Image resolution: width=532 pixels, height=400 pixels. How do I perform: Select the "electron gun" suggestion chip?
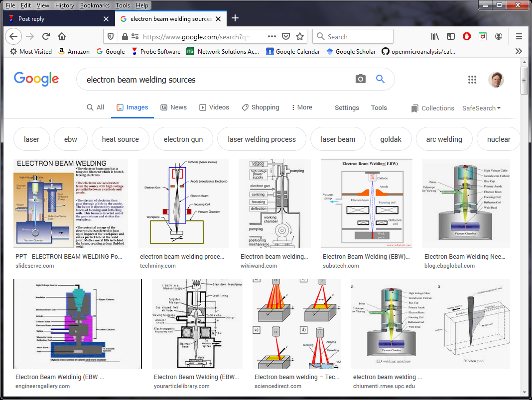(x=183, y=139)
